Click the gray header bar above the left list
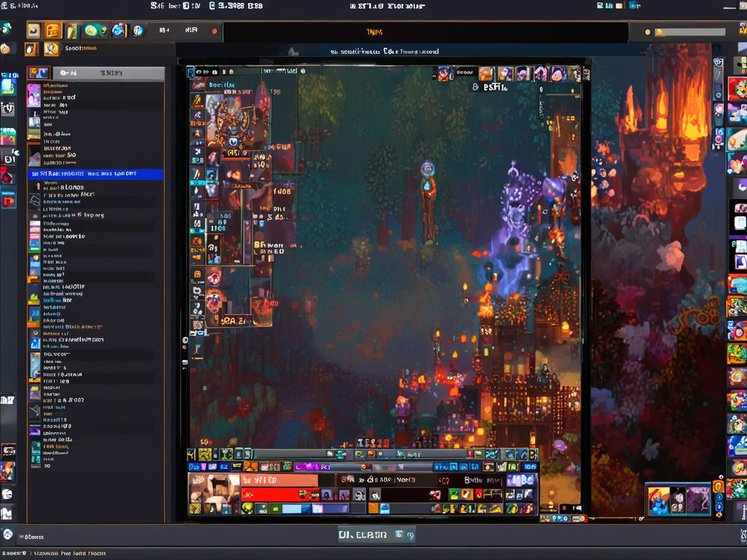Viewport: 747px width, 560px height. coord(109,73)
